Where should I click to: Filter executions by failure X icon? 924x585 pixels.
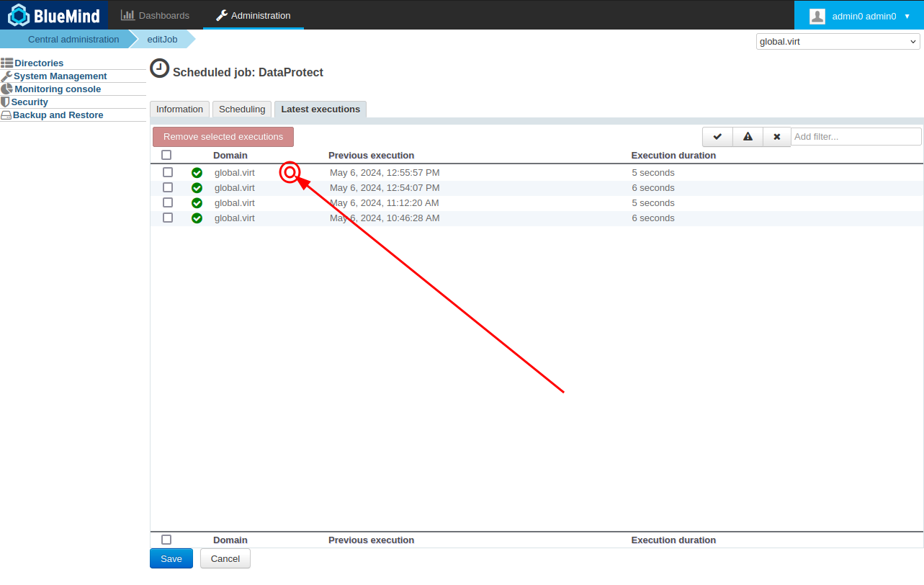tap(777, 137)
